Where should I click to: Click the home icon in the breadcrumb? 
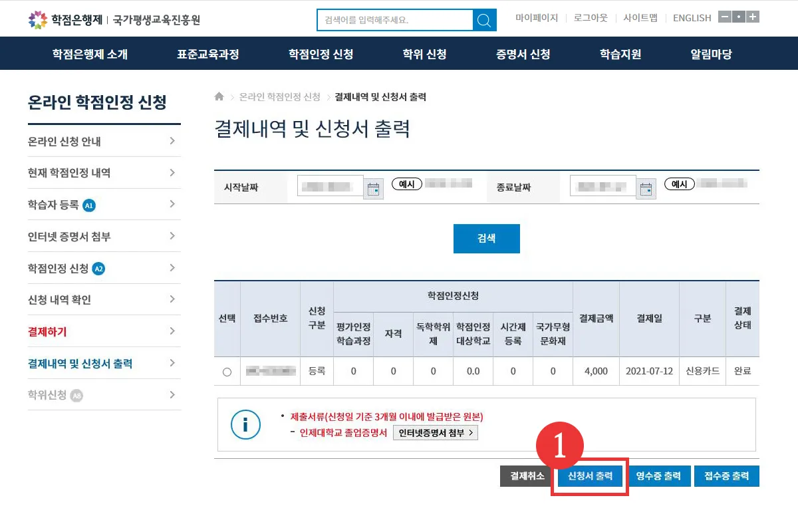[219, 96]
